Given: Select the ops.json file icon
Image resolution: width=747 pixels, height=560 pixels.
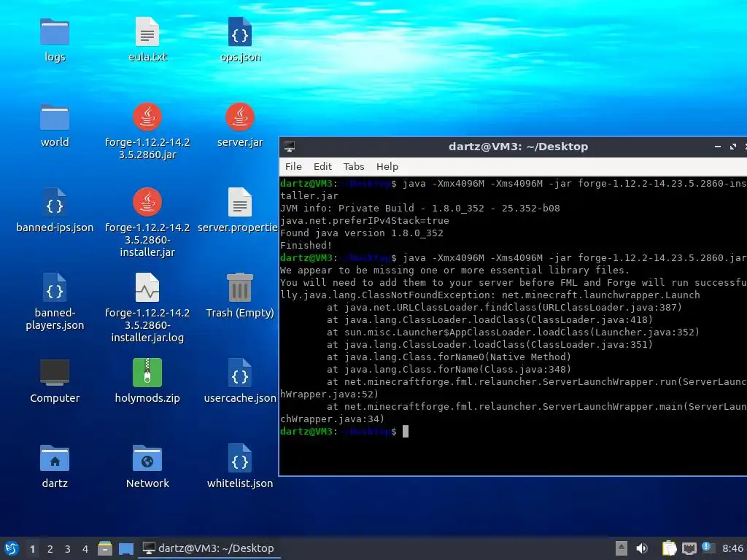Looking at the screenshot, I should [239, 32].
